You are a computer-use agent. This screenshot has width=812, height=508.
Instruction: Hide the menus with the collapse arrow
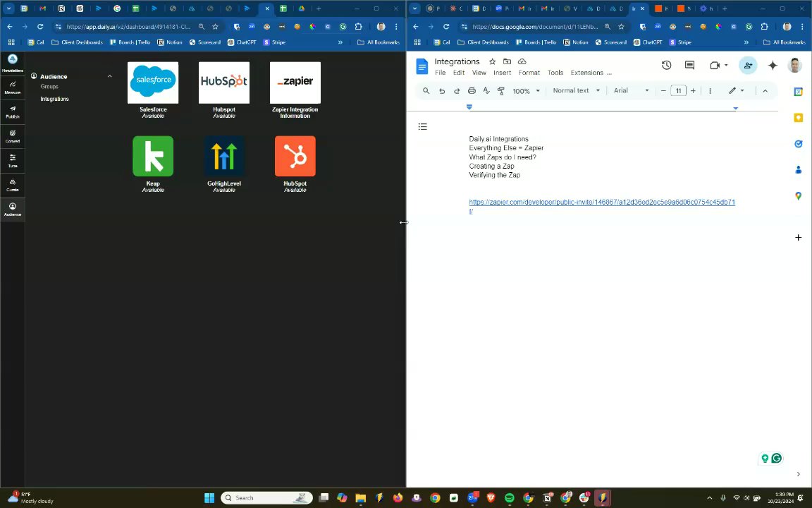[x=765, y=91]
